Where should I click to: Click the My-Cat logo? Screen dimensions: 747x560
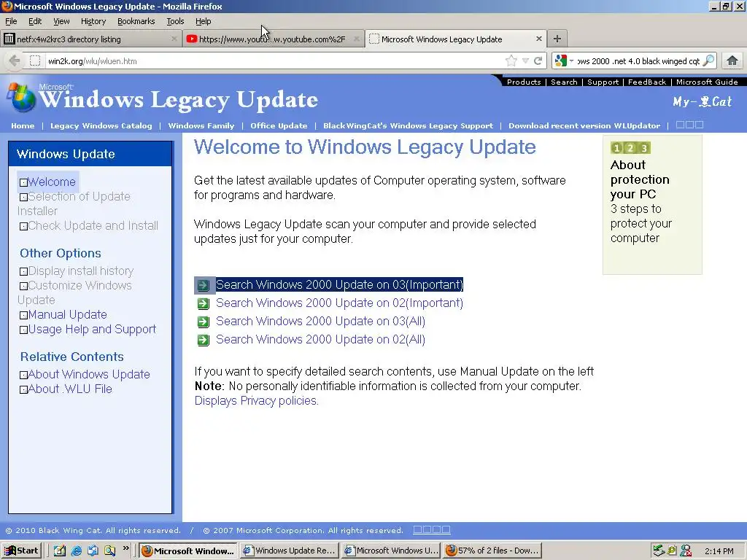coord(703,101)
